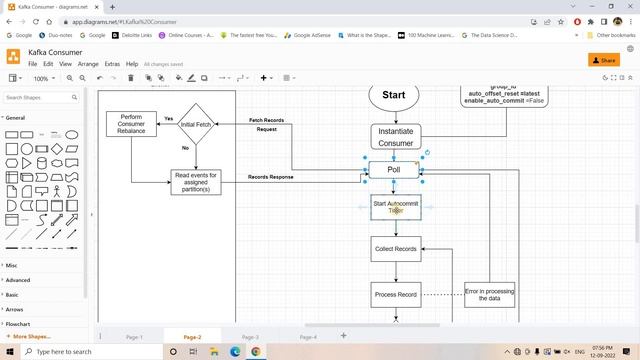
Task: Open the plus insert dropdown
Action: pyautogui.click(x=267, y=78)
